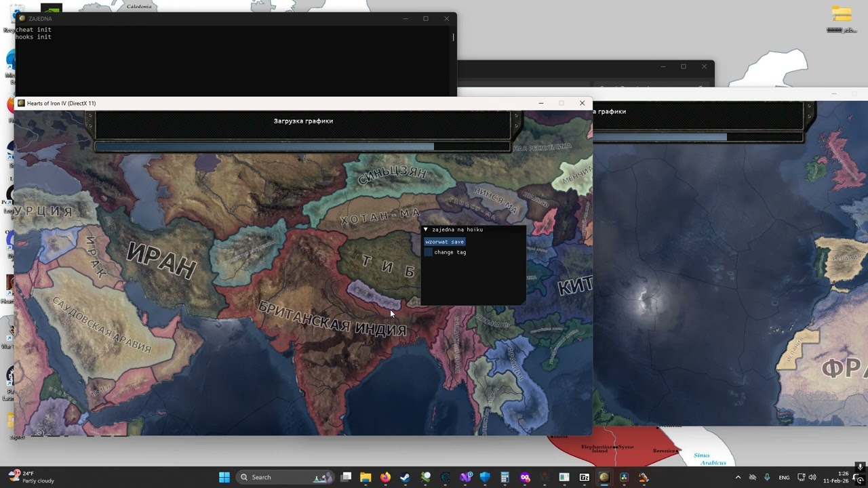Switch the ENG input language indicator
Screen dimensions: 868x488
coord(784,477)
